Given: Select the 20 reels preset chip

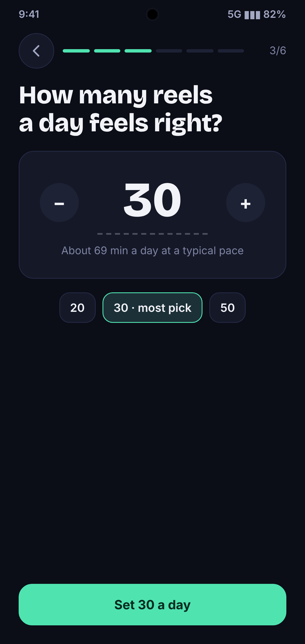Looking at the screenshot, I should click(77, 308).
